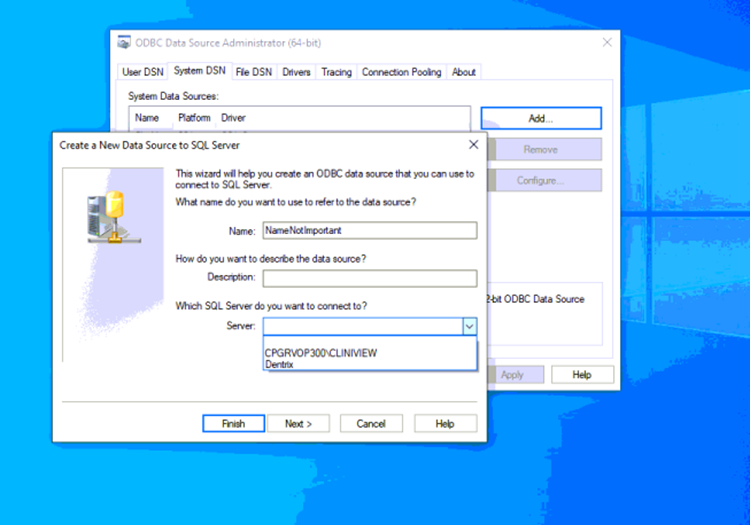Click the Add... button in ODBC Administrator
Image resolution: width=750 pixels, height=525 pixels.
pyautogui.click(x=541, y=118)
